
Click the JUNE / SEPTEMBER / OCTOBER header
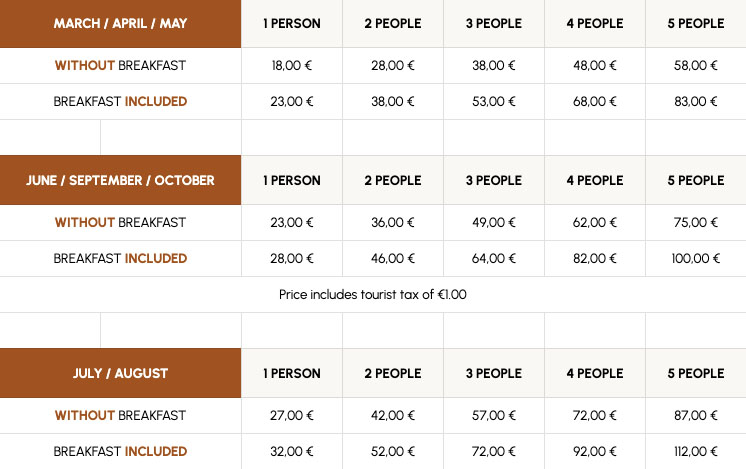(120, 181)
